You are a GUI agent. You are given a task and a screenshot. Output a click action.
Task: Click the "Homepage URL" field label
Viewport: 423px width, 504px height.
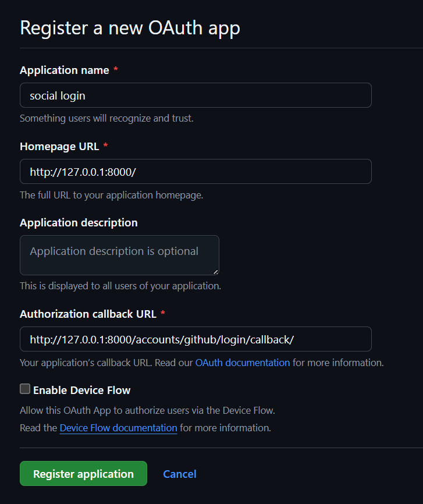click(x=59, y=146)
